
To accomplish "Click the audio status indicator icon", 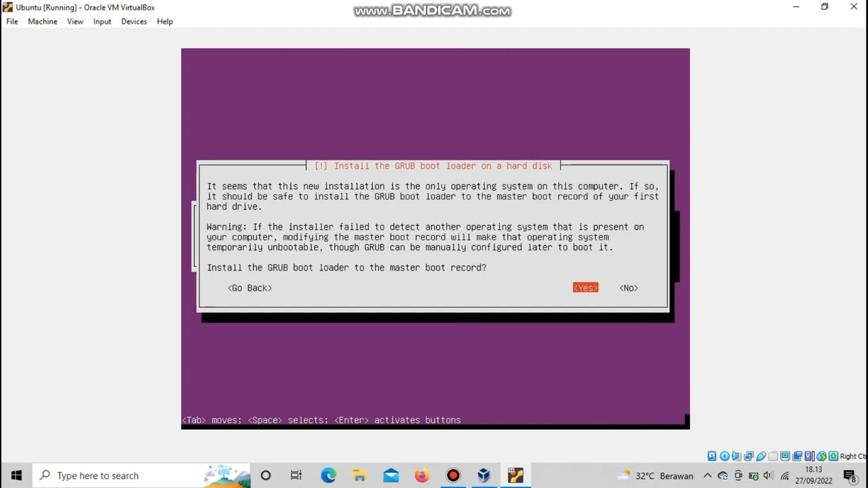I will 736,456.
